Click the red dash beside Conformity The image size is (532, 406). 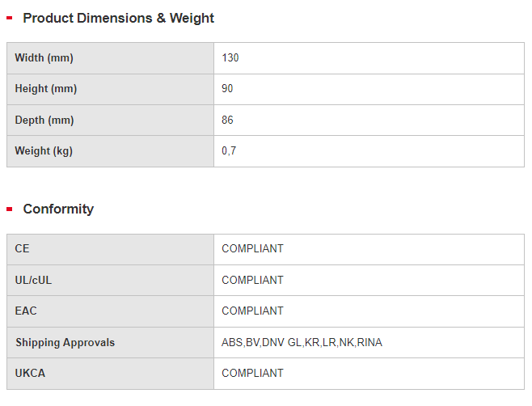[10, 209]
